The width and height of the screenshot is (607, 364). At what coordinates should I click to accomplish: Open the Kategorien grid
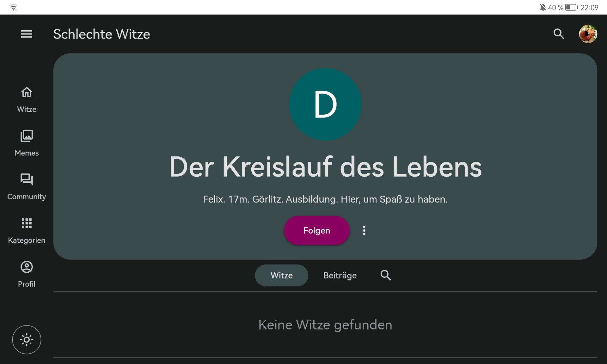[27, 230]
